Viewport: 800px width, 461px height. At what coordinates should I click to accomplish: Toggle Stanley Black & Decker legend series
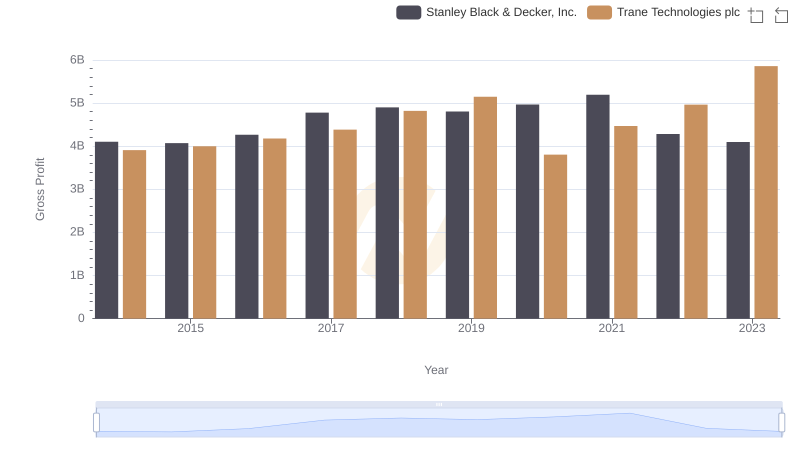pos(486,12)
